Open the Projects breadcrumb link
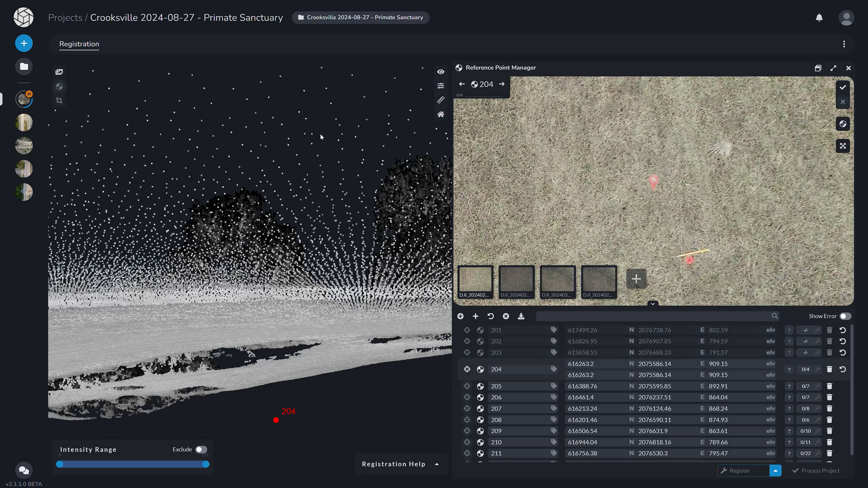 point(65,17)
